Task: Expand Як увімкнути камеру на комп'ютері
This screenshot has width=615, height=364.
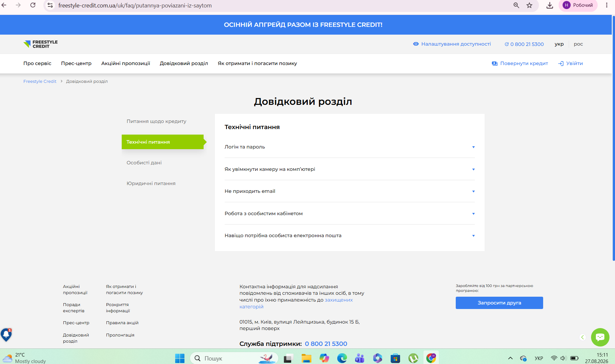Action: [350, 169]
